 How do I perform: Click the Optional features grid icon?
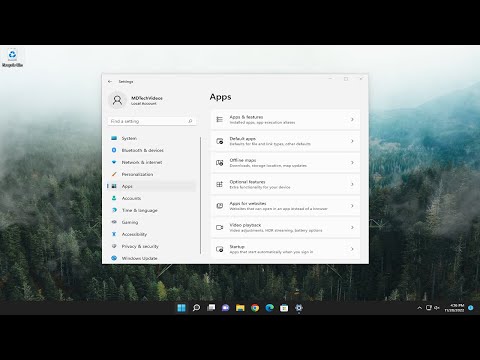(x=219, y=184)
